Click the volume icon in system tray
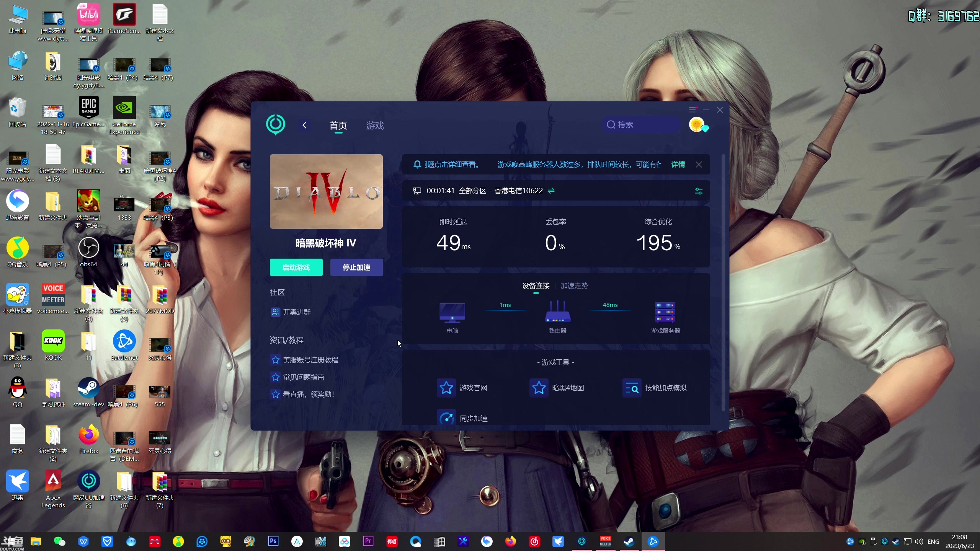Screen dimensions: 980x551 919,541
